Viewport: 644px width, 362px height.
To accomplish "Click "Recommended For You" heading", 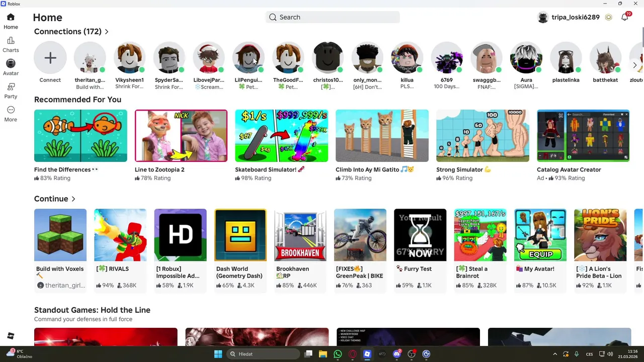I will pyautogui.click(x=77, y=100).
